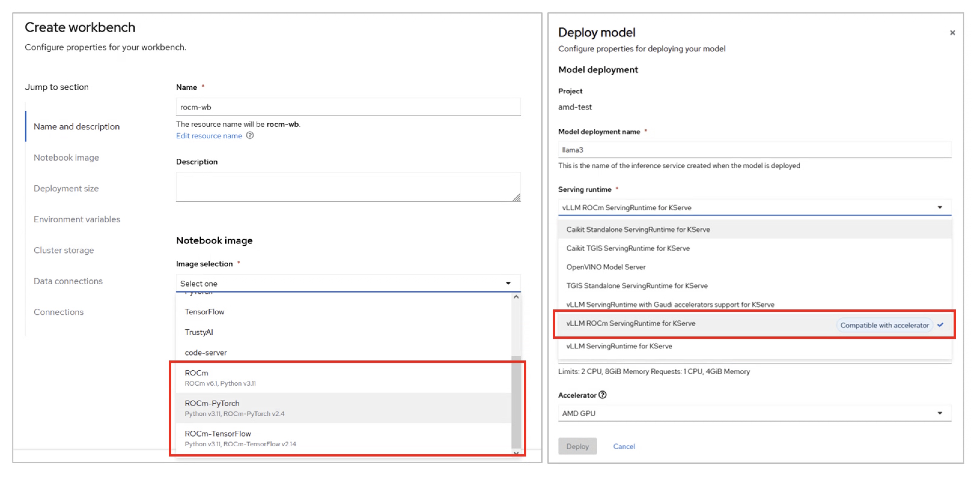Choose ROCm-TensorFlow notebook image

pos(344,438)
